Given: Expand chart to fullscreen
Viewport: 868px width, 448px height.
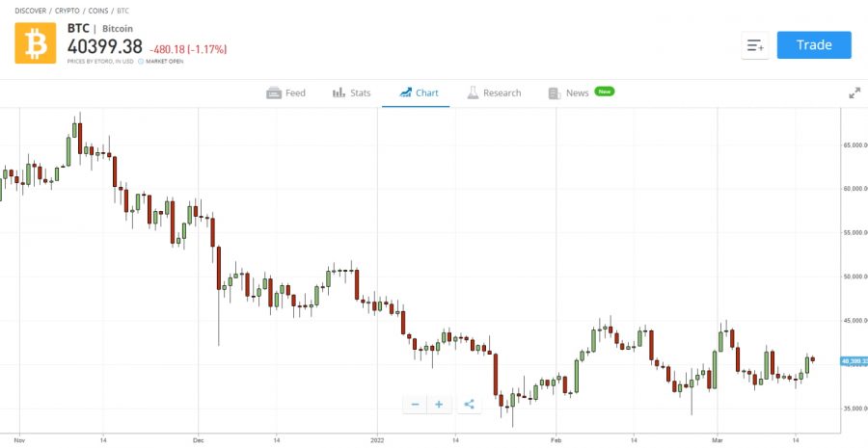Looking at the screenshot, I should click(x=854, y=92).
